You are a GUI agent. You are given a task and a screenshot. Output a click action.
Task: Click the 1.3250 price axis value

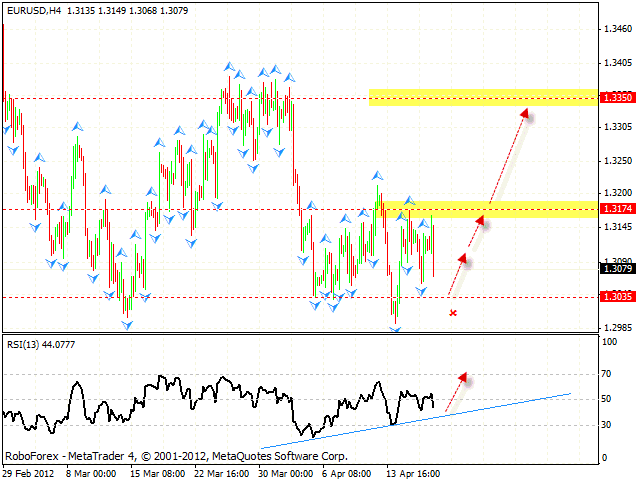coord(618,161)
